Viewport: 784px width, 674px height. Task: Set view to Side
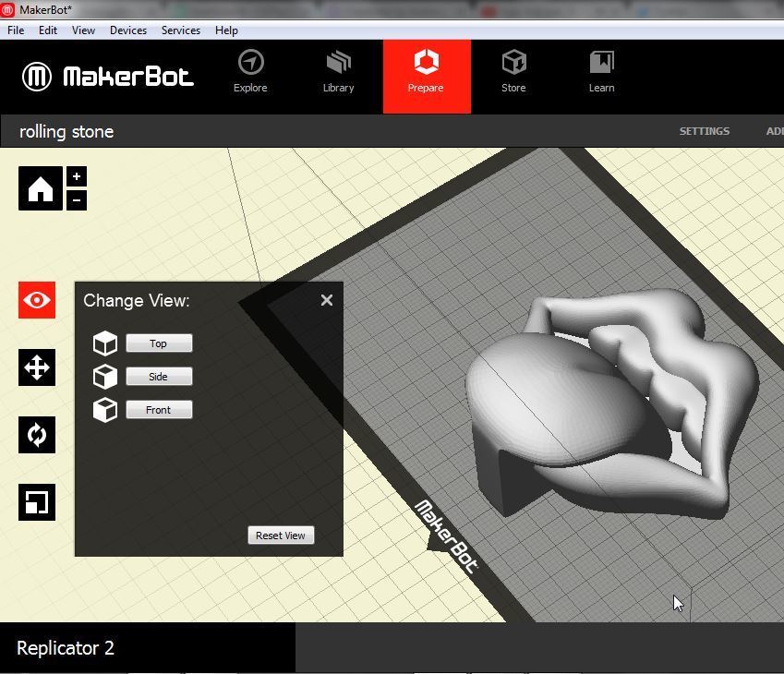pos(159,377)
